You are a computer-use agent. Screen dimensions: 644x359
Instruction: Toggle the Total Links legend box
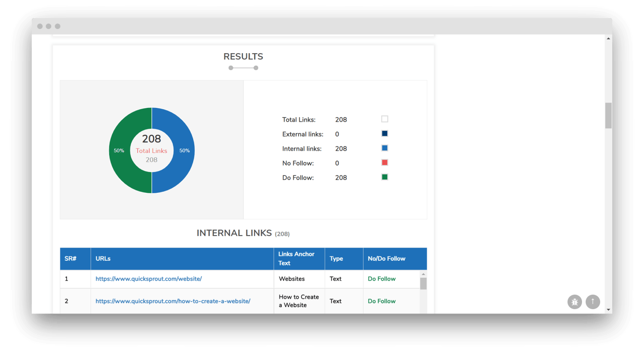(384, 119)
